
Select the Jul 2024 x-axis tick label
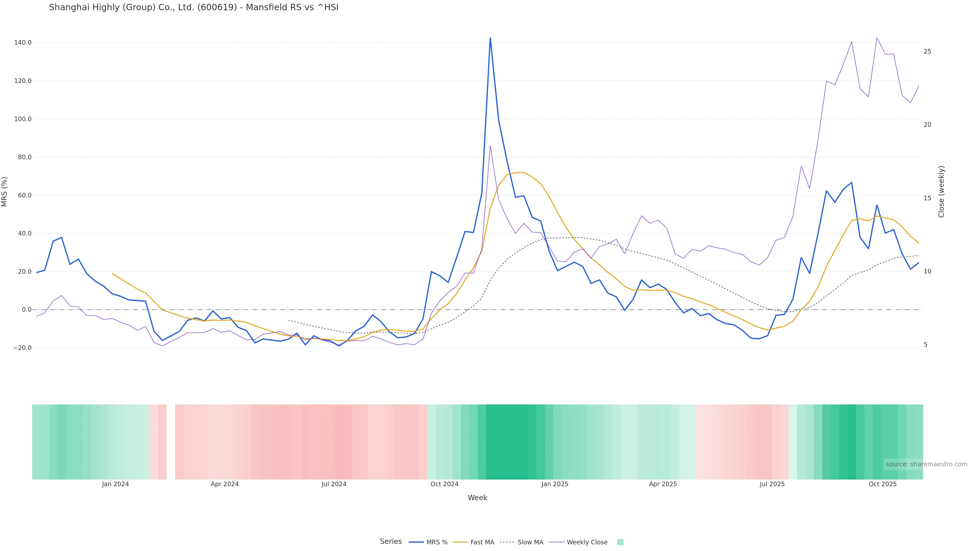tap(334, 484)
